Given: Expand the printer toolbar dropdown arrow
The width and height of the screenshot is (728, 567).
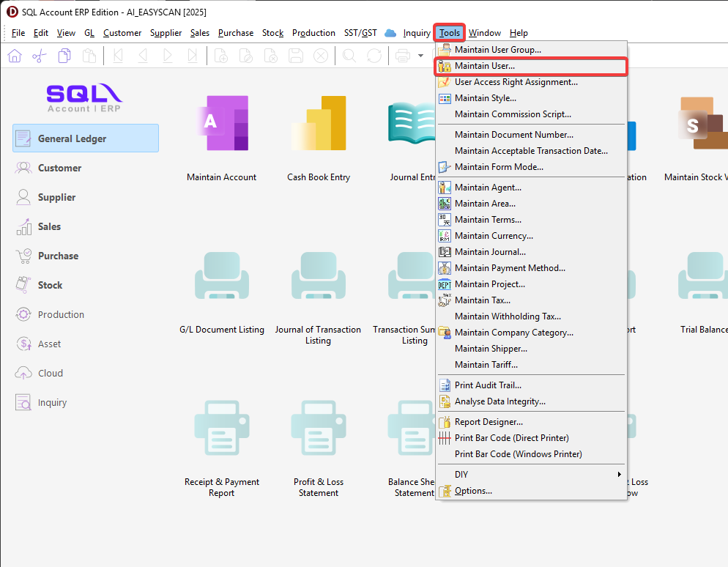Looking at the screenshot, I should [421, 56].
